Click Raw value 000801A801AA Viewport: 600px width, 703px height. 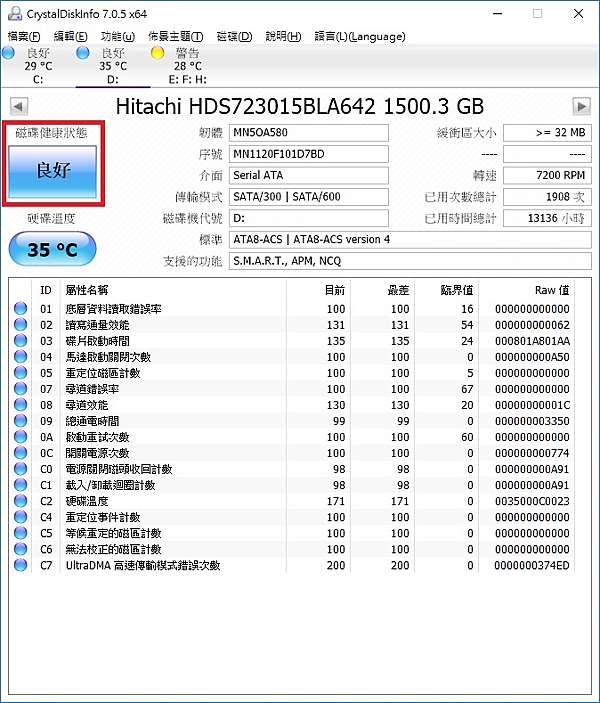532,341
